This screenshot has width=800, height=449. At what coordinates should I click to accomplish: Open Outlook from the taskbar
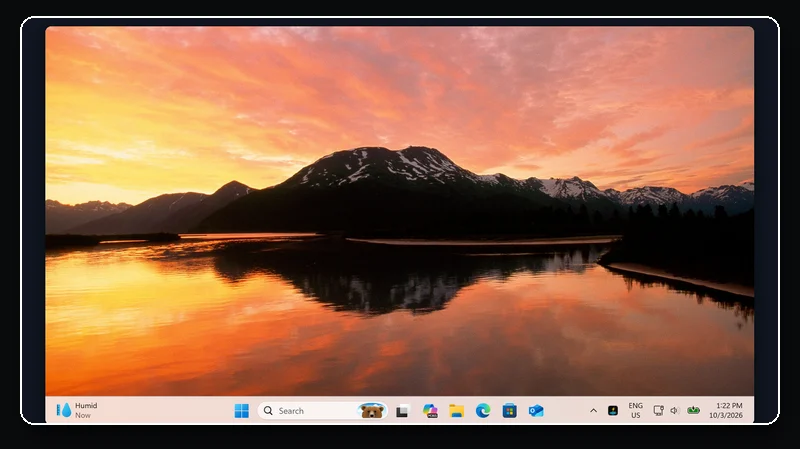point(536,411)
